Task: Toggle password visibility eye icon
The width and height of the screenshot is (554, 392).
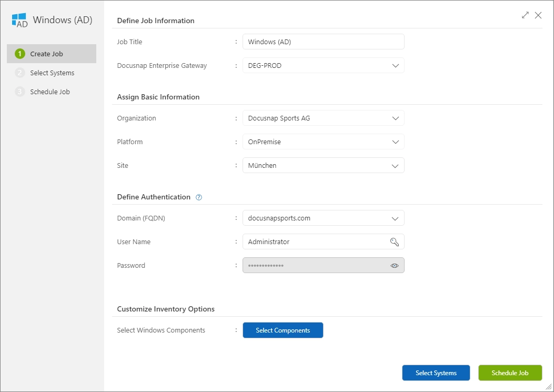Action: tap(394, 266)
